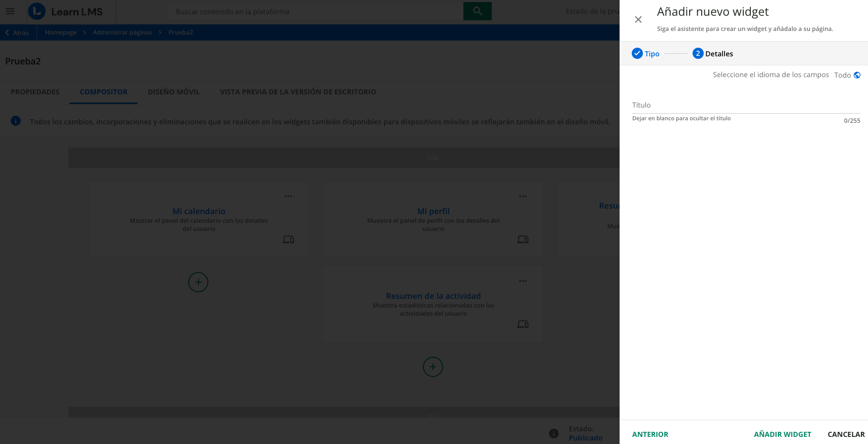Click 'Seleccione el idioma de los campos' label
Screen dimensions: 868x444
(771, 75)
